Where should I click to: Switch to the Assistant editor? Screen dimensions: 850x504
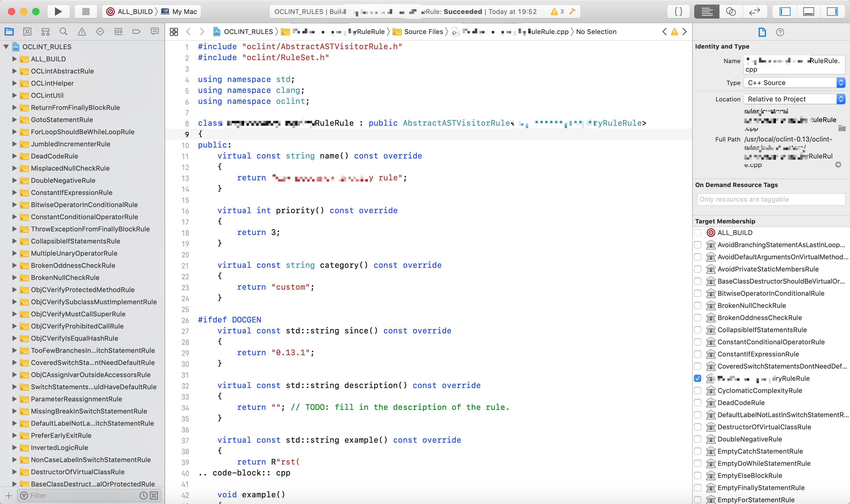point(730,12)
